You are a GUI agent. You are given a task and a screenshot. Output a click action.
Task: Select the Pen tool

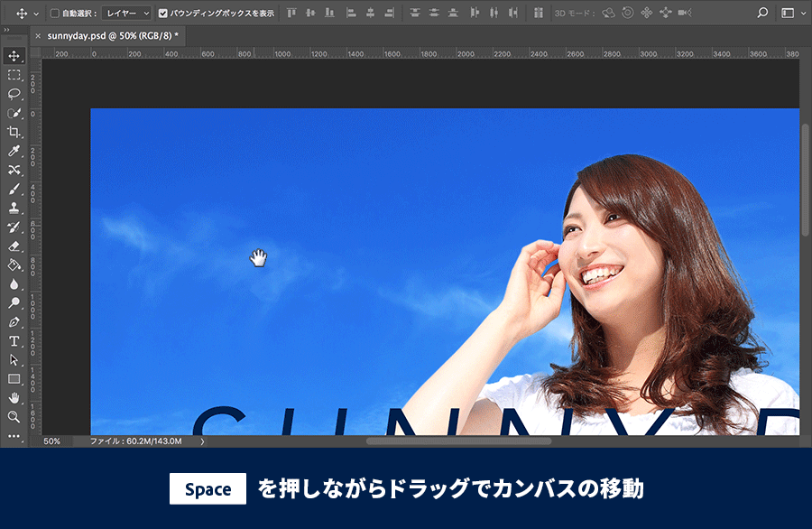[14, 321]
